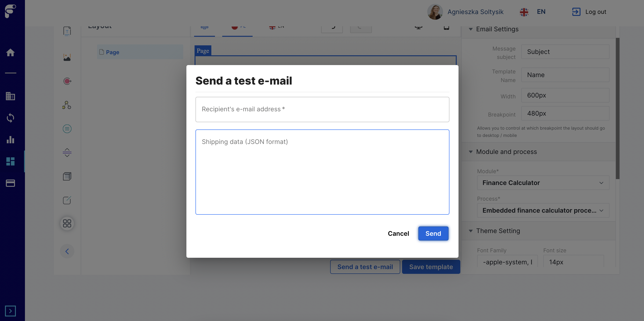Open the process flow diagram tool
This screenshot has height=321, width=644.
(x=67, y=105)
